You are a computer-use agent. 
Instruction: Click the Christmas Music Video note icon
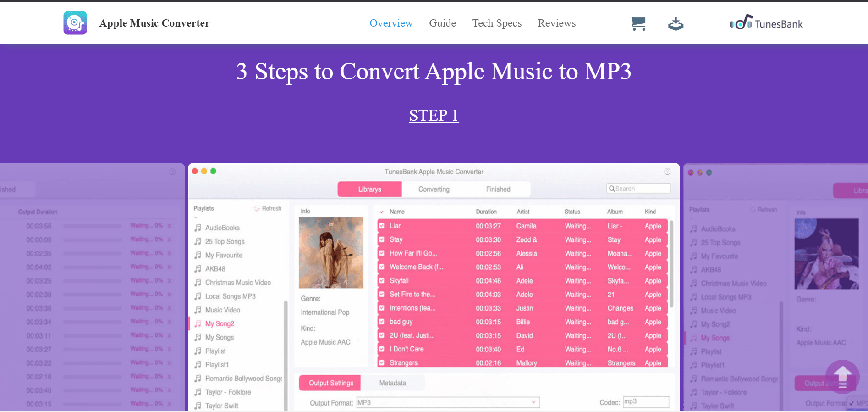pos(198,283)
